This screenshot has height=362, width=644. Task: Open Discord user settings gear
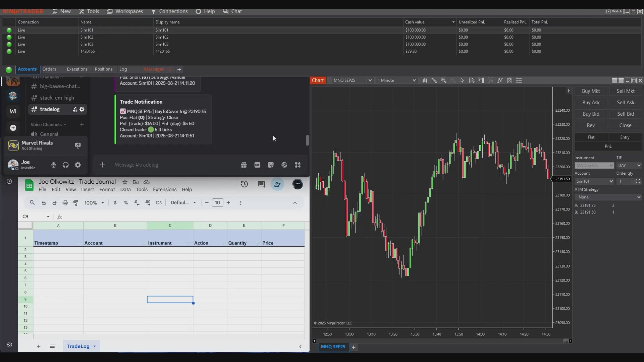pos(78,165)
